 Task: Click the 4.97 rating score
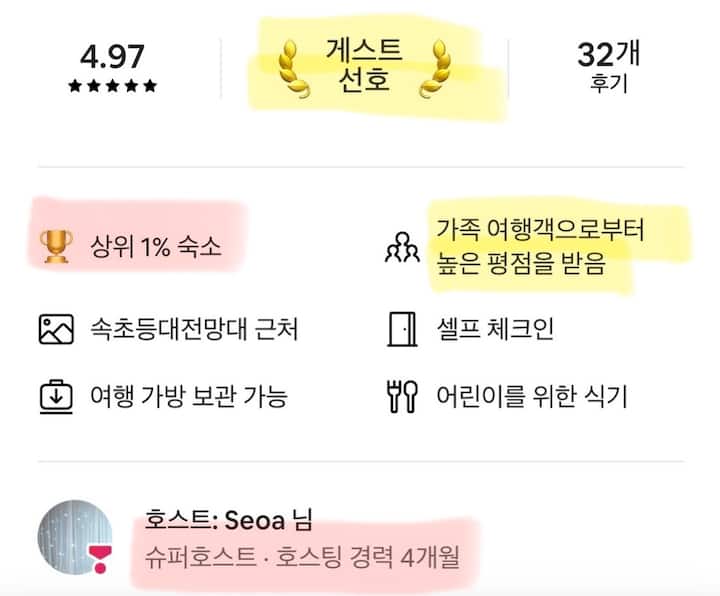coord(113,54)
